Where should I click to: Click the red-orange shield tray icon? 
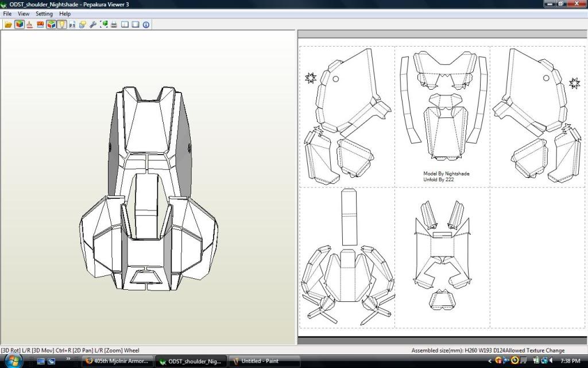pos(498,361)
